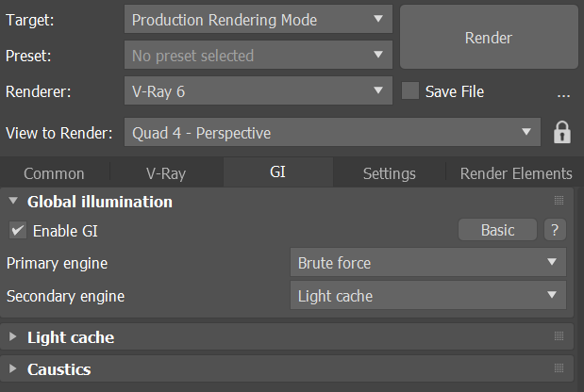Image resolution: width=584 pixels, height=392 pixels.
Task: Expand the Caustics rollout
Action: 58,369
